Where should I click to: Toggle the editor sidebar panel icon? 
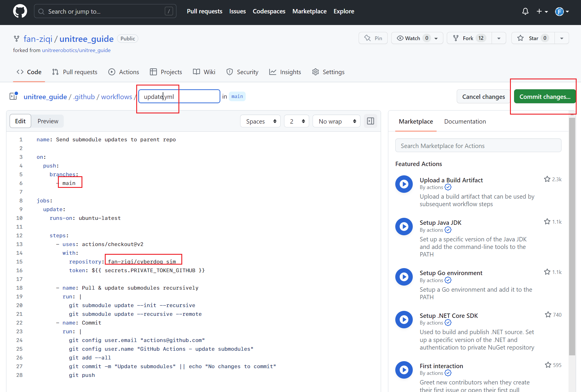coord(371,121)
